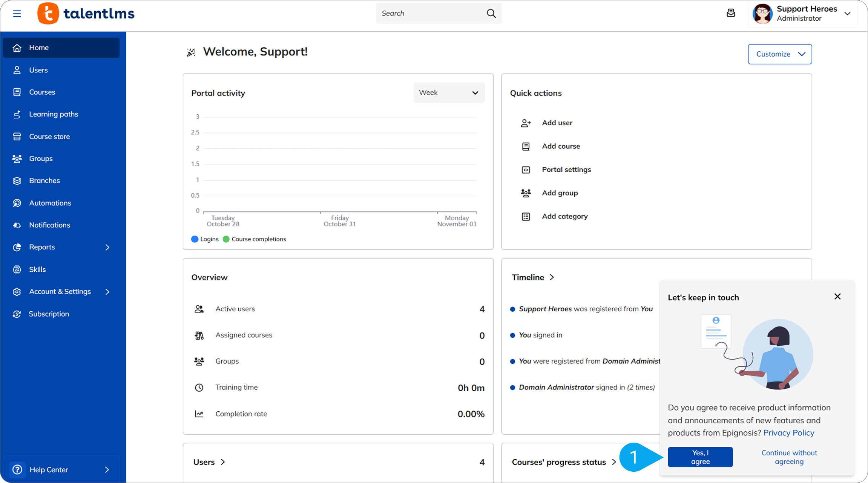Click the Add user icon

[x=526, y=123]
